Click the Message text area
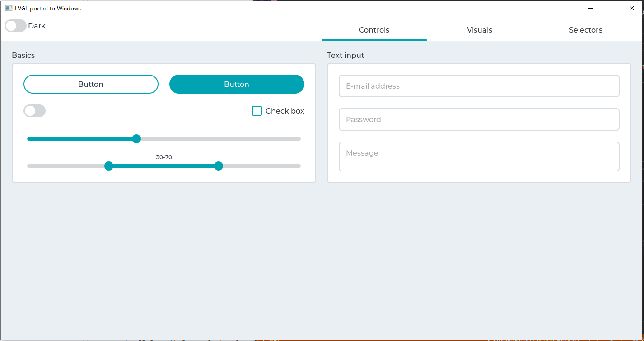Screen dimensions: 644x341 point(479,156)
